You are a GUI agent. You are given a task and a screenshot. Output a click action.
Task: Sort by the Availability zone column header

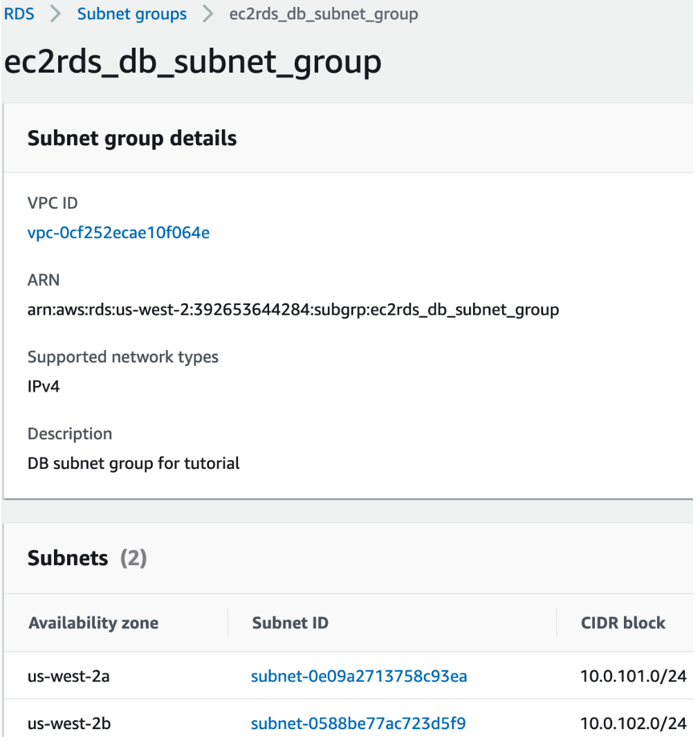pyautogui.click(x=93, y=623)
